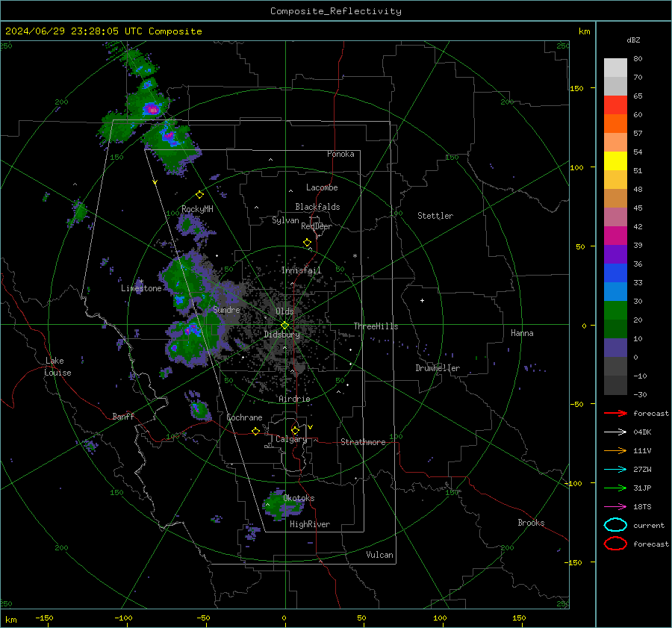672x628 pixels.
Task: Select the cyan 27ZW arrow legend icon
Action: [x=615, y=470]
